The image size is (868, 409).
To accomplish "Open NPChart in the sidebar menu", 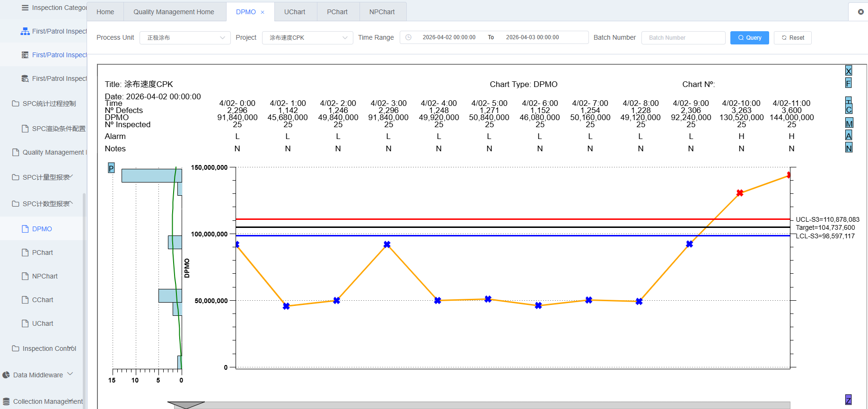I will (44, 276).
